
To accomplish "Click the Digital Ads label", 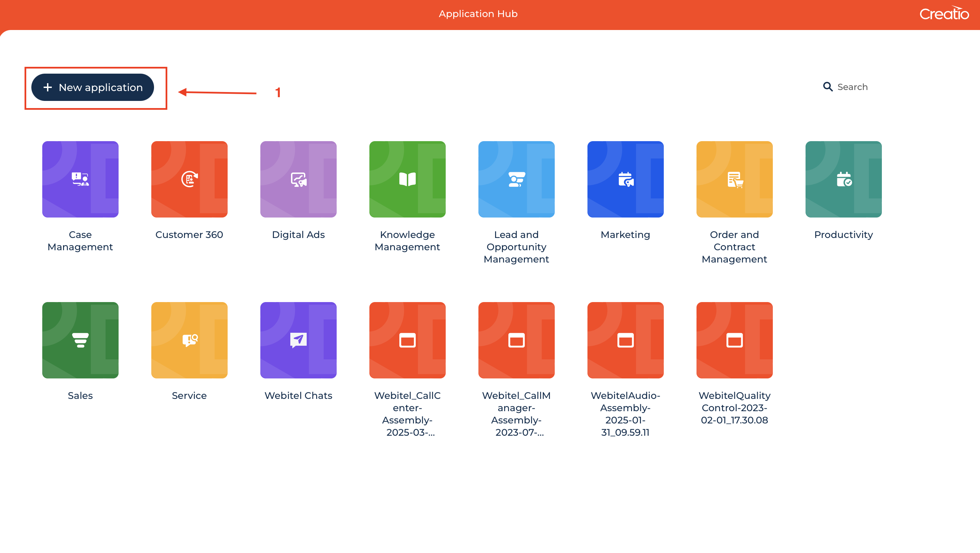I will click(298, 235).
